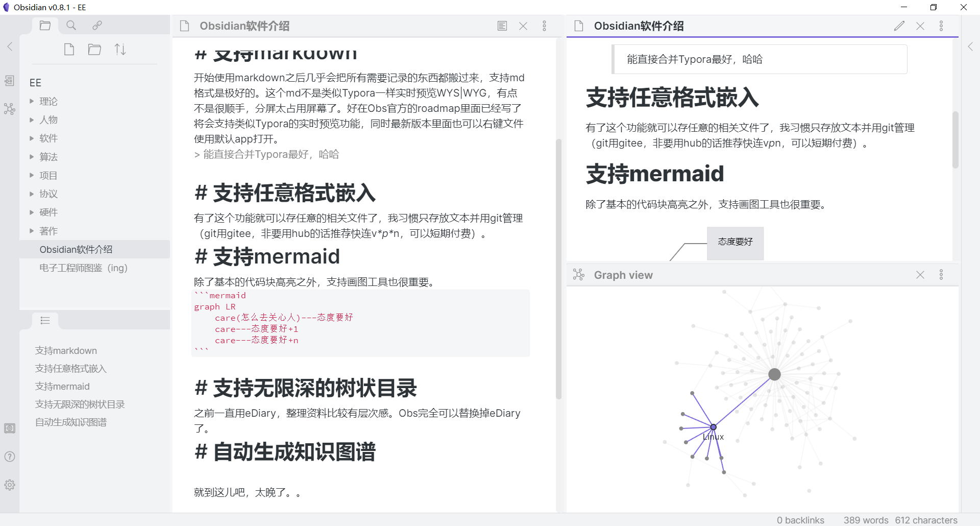Image resolution: width=980 pixels, height=526 pixels.
Task: Click the 支持mermaid heading in preview
Action: click(655, 174)
